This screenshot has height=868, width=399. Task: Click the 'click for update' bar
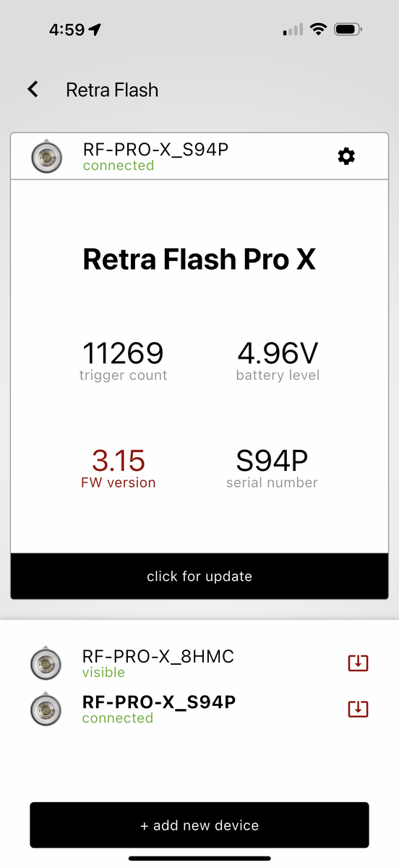pos(199,576)
